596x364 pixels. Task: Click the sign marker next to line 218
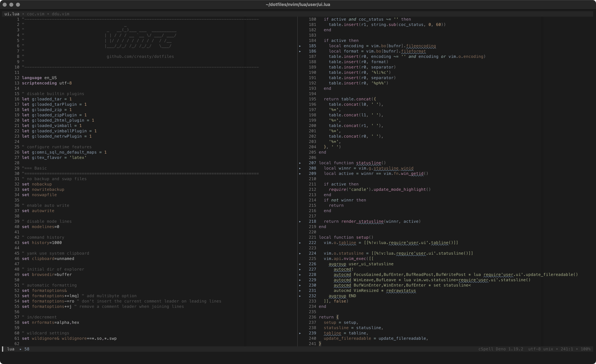coord(300,221)
